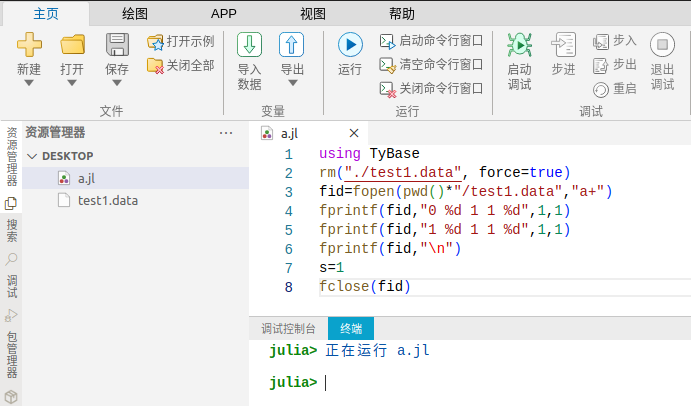This screenshot has width=691, height=406.
Task: Open the 打开 folder icon
Action: 72,45
